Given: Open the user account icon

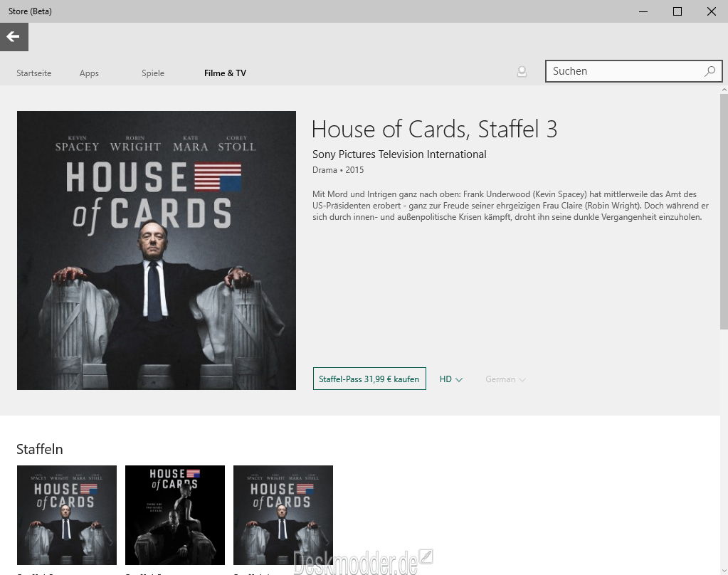Looking at the screenshot, I should pos(522,72).
